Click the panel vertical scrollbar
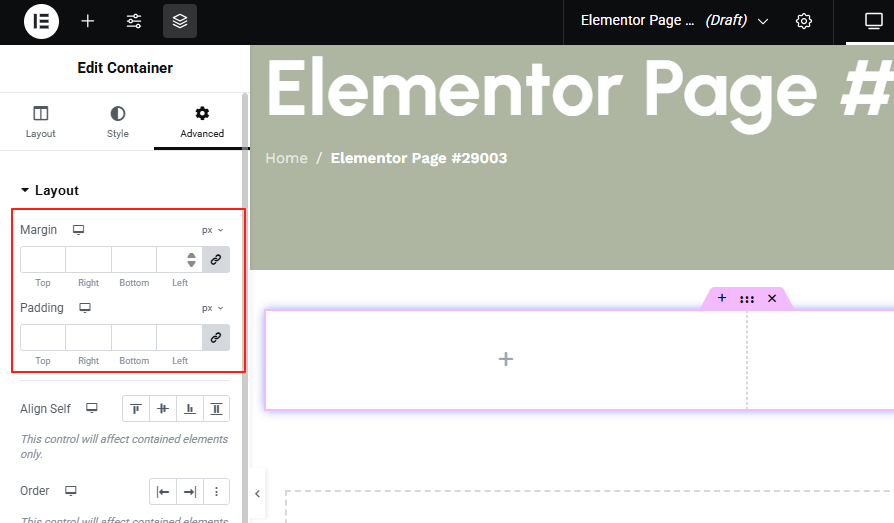 click(245, 308)
